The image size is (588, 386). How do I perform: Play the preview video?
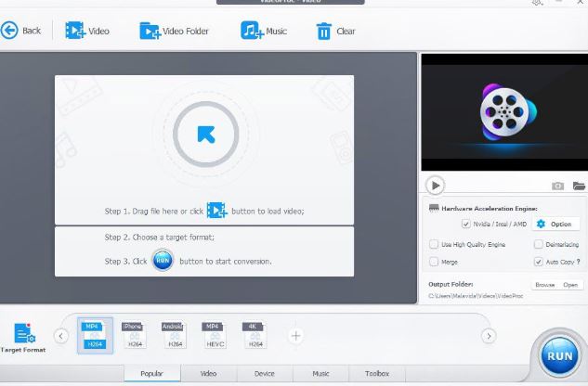tap(435, 186)
